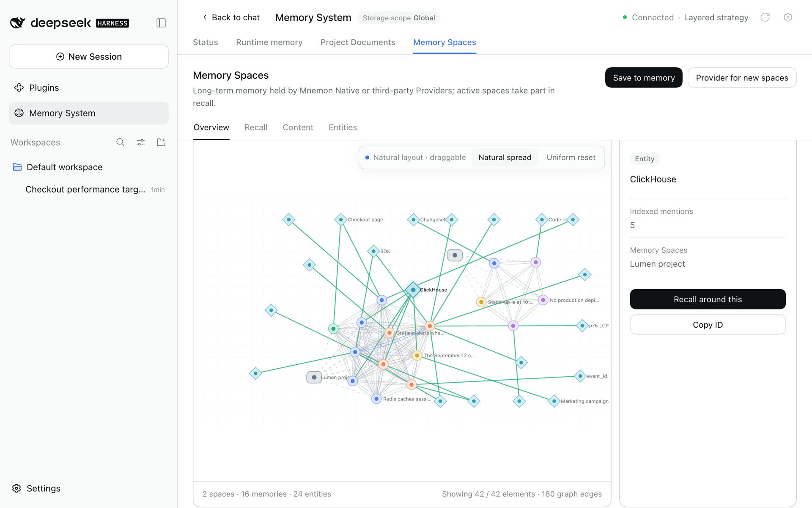Select the Memory Spaces tab
The image size is (812, 508).
point(444,42)
